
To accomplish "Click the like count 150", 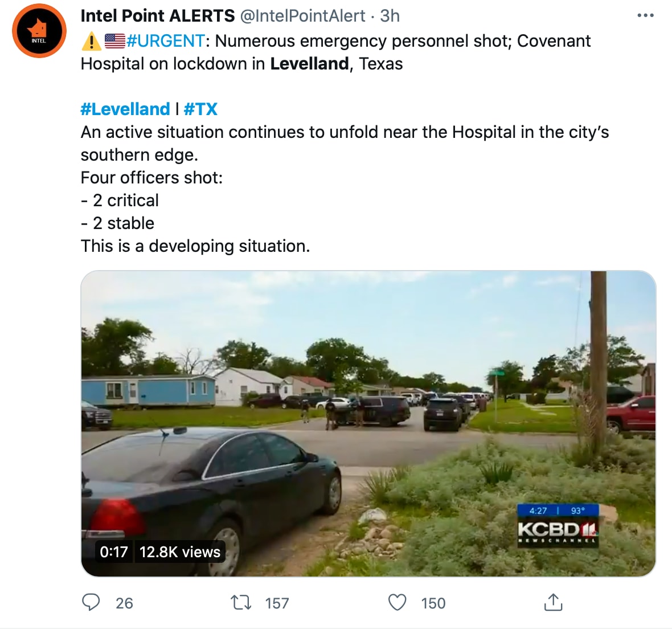I will [433, 603].
